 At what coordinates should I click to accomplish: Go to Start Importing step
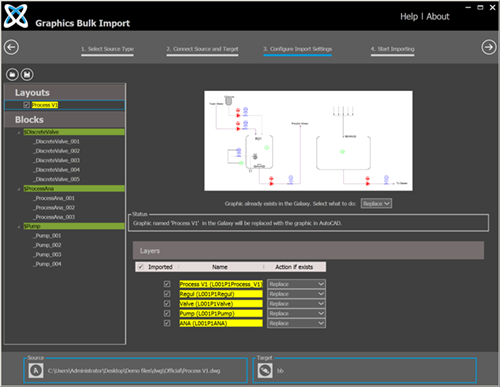click(x=393, y=49)
